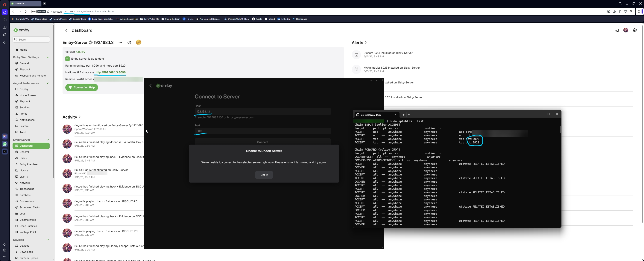Click Connect button
This screenshot has width=644, height=261.
pyautogui.click(x=262, y=142)
